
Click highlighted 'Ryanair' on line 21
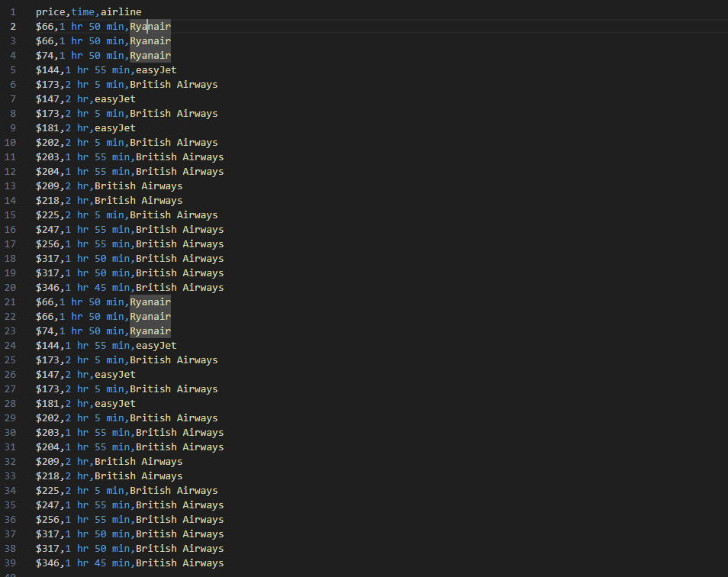coord(150,302)
